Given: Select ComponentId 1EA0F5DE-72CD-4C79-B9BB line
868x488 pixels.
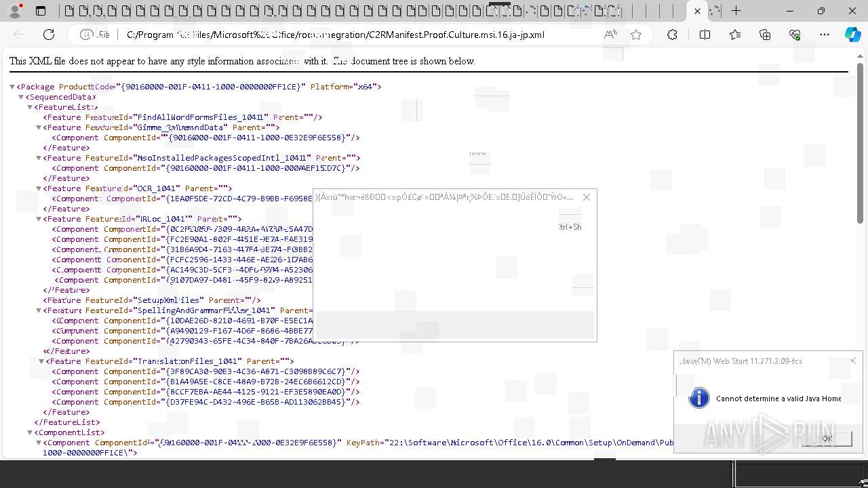Looking at the screenshot, I should click(x=182, y=199).
